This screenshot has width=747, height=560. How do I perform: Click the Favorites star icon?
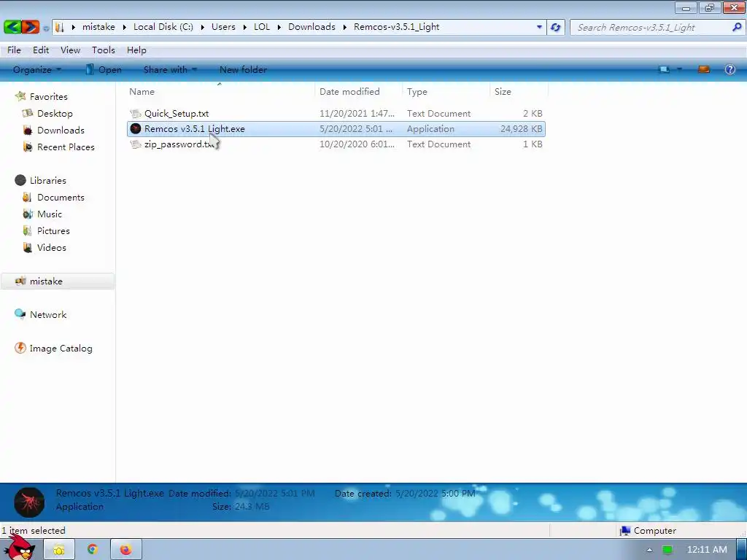click(20, 96)
